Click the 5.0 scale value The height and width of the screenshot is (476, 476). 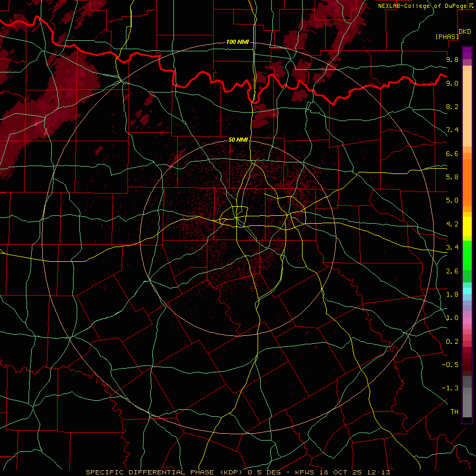pyautogui.click(x=452, y=200)
